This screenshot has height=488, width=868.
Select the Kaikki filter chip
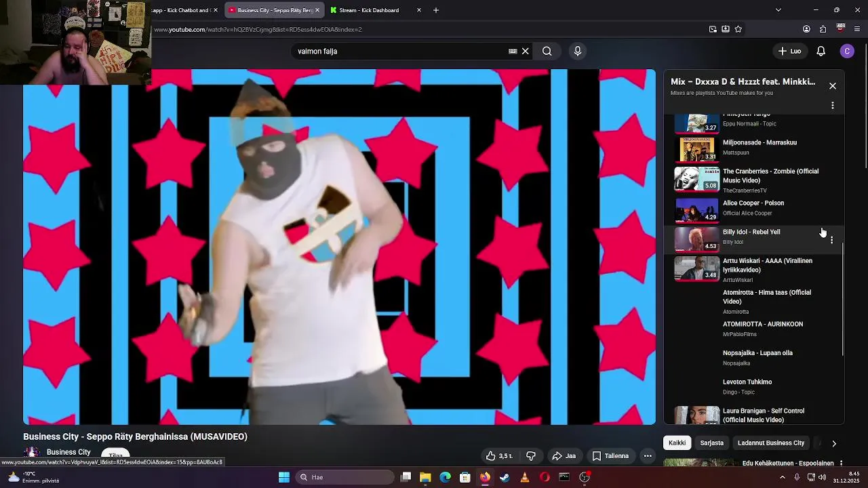677,443
